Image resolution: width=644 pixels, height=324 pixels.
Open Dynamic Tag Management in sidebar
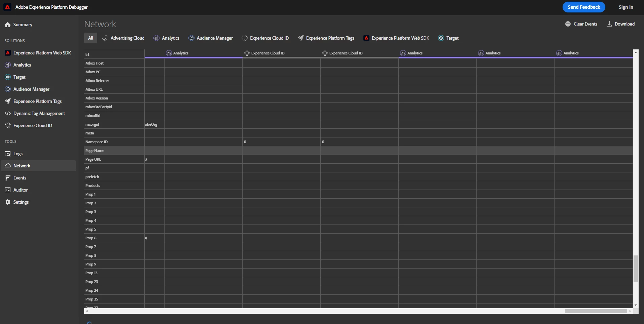(x=39, y=114)
